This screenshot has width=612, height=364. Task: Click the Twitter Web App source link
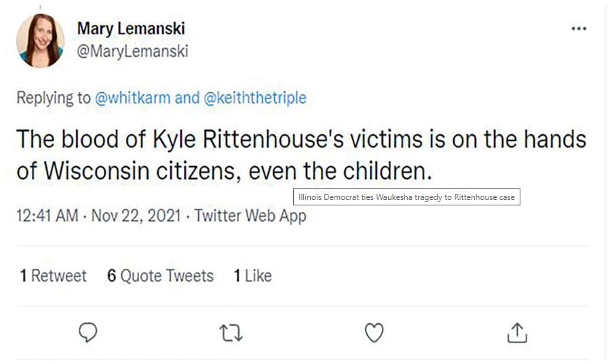(x=250, y=216)
